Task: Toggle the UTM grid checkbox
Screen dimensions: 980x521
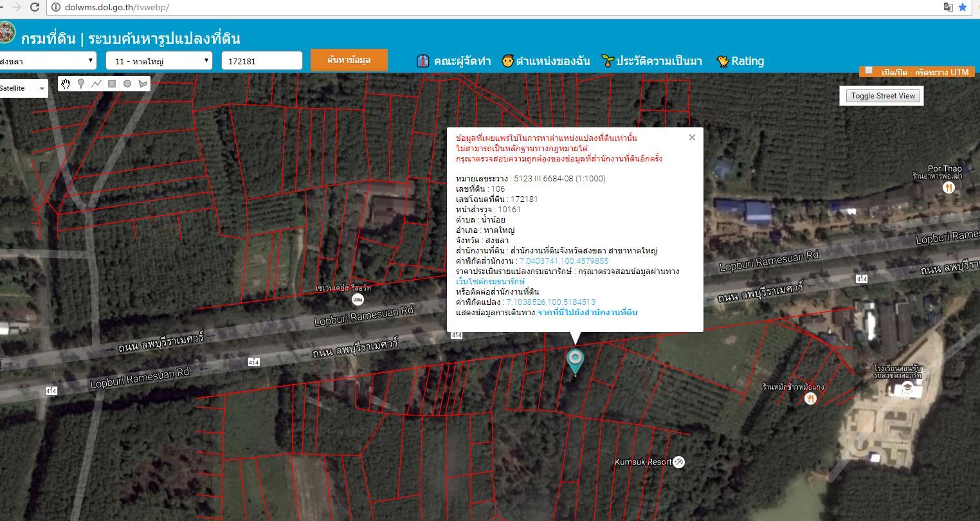Action: pyautogui.click(x=869, y=71)
